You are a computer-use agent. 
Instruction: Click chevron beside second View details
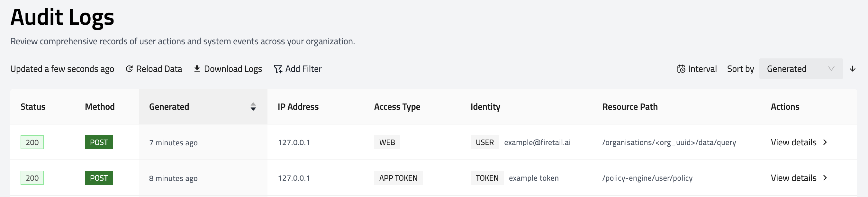point(825,178)
